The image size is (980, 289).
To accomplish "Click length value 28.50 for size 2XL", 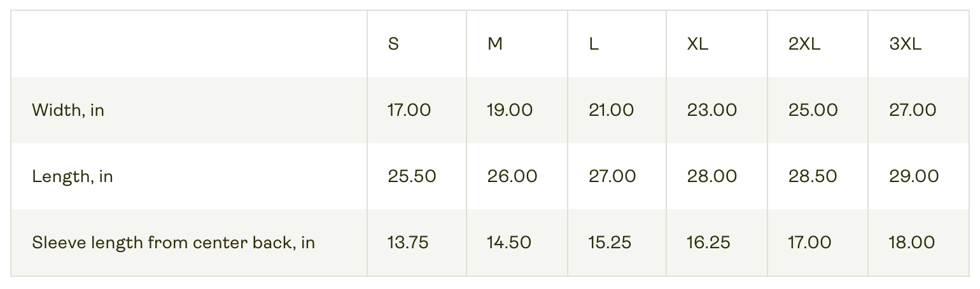I will [x=813, y=176].
